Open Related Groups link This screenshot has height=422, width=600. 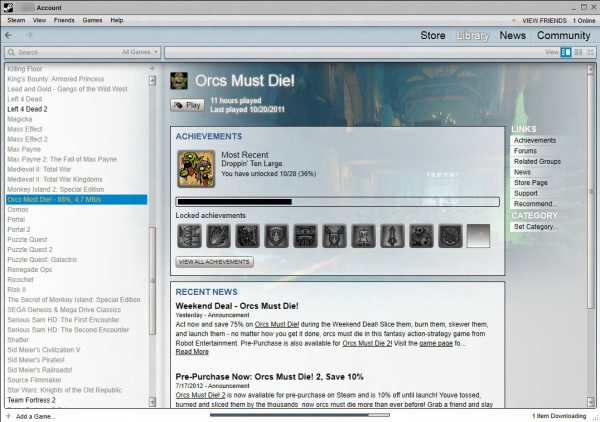(537, 162)
